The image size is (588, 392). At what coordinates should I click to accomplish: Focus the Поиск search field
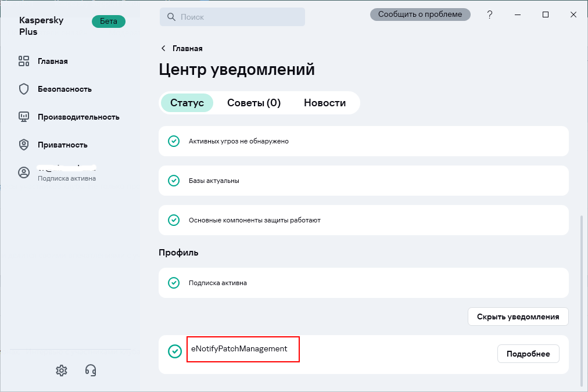click(x=232, y=17)
